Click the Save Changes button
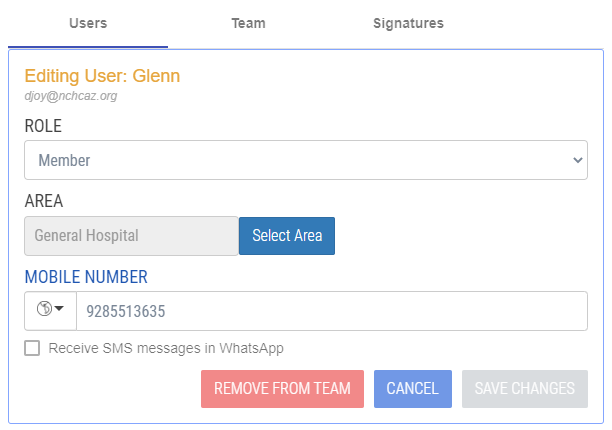Image resolution: width=612 pixels, height=430 pixels. 524,388
